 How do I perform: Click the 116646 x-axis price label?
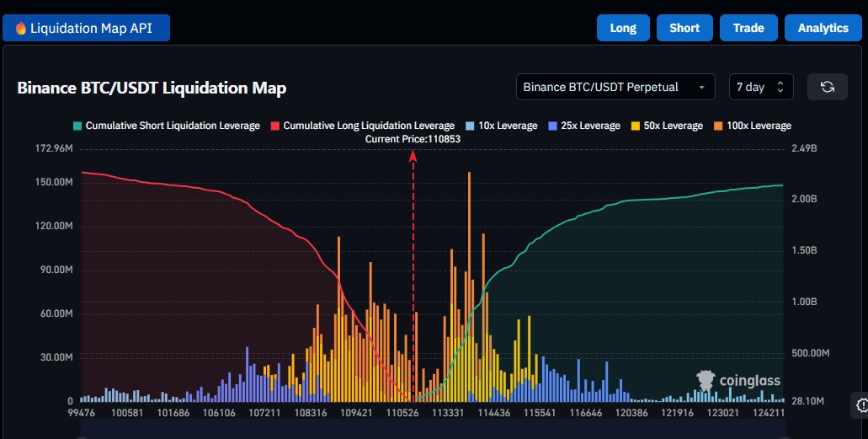tap(586, 413)
